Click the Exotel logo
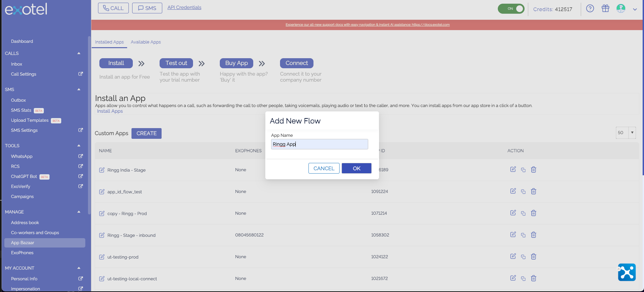This screenshot has width=644, height=292. pos(26,9)
